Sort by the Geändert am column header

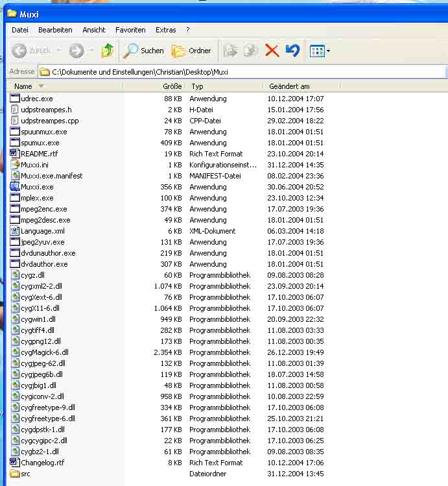pos(302,86)
